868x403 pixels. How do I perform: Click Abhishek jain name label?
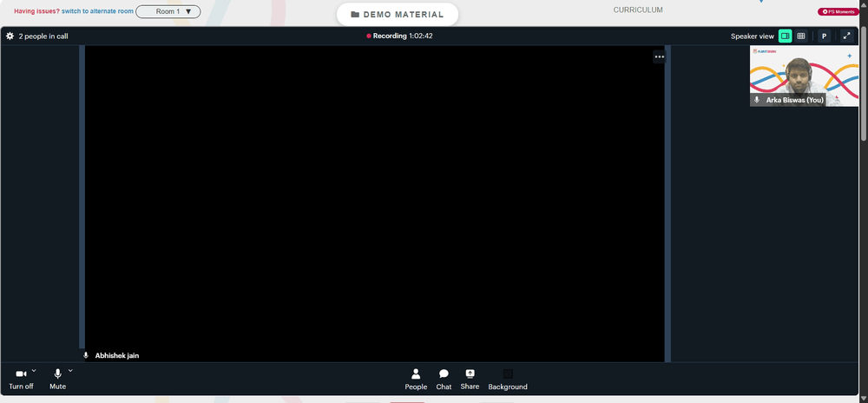click(117, 355)
